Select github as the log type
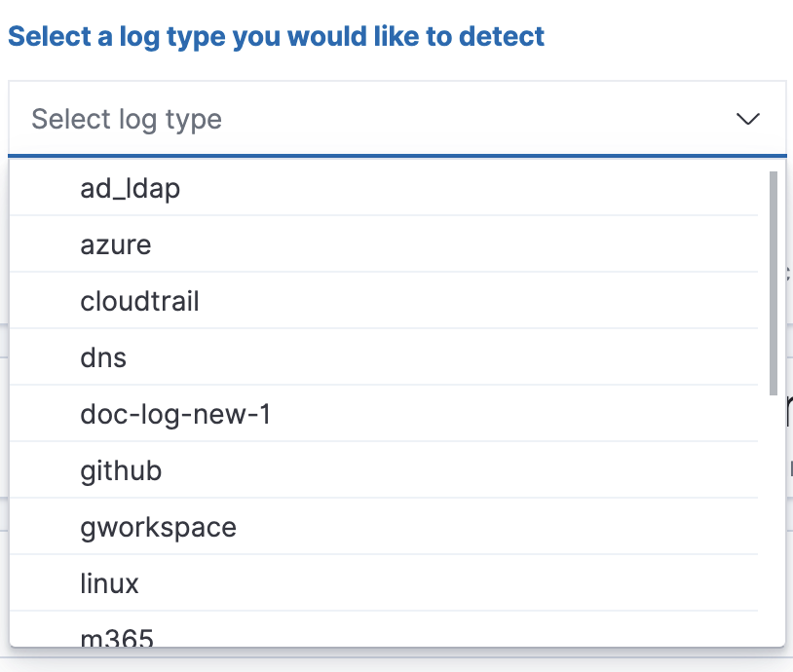Image resolution: width=793 pixels, height=672 pixels. pos(121,469)
